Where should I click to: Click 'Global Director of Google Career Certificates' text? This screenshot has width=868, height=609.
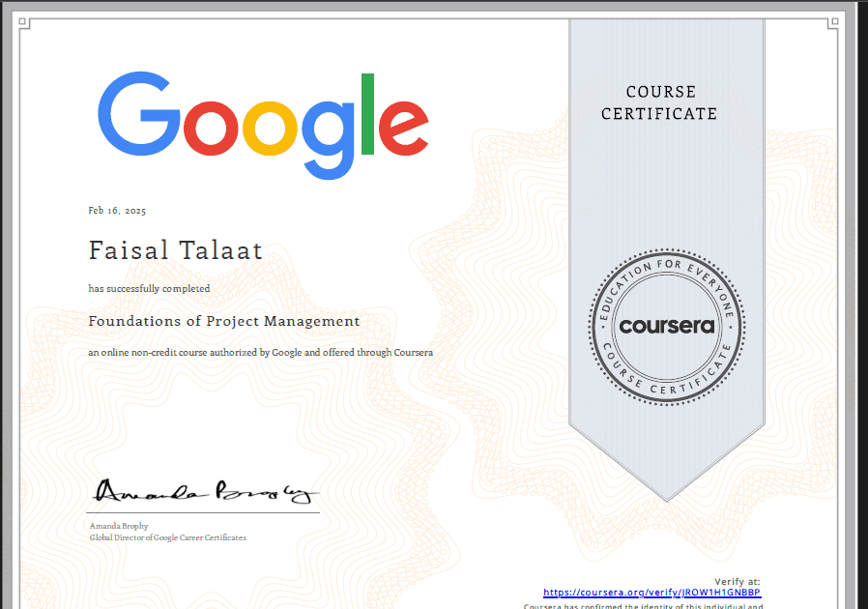pyautogui.click(x=168, y=537)
